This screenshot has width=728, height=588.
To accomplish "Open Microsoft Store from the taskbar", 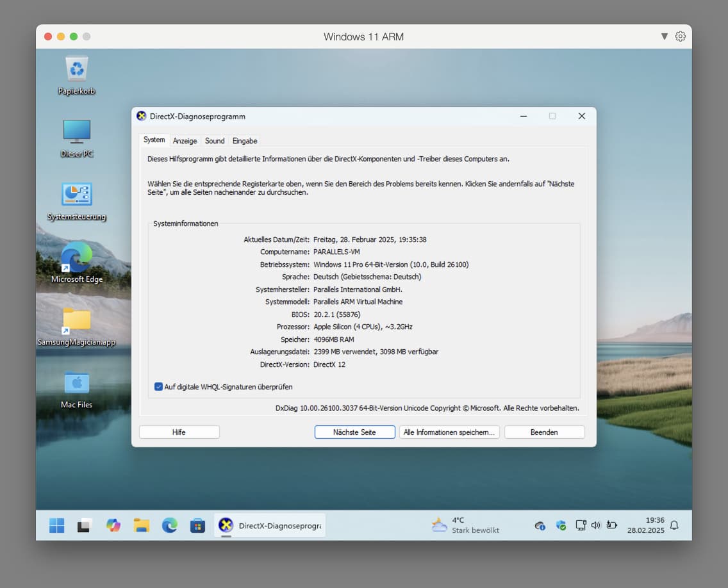I will click(197, 525).
